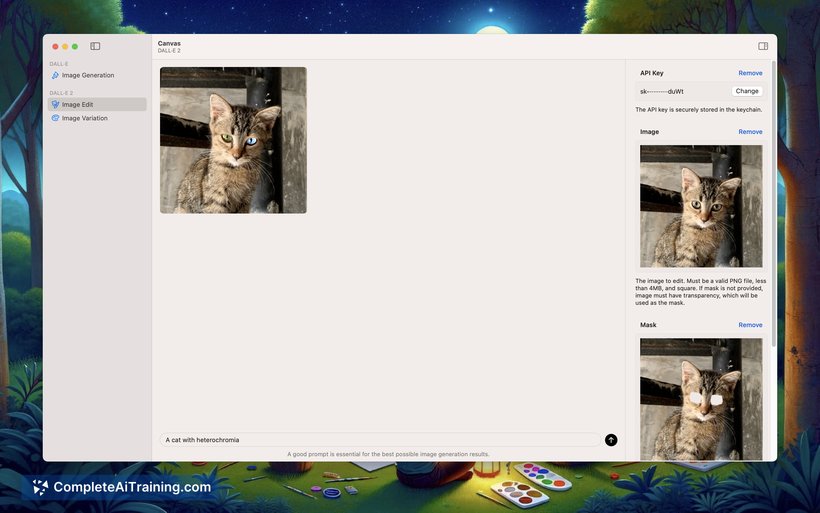Click the green fullscreen window button

coord(75,47)
